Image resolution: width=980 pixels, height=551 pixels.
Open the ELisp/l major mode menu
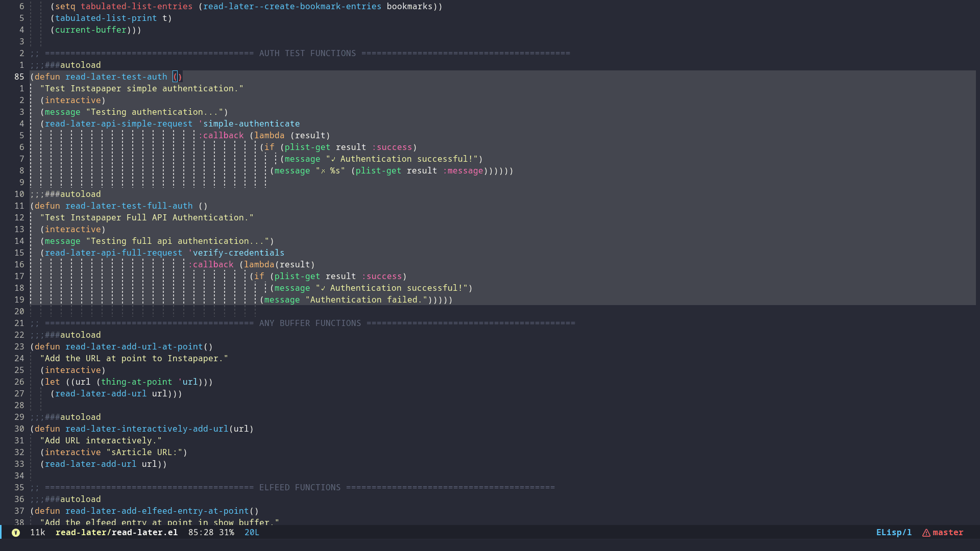[x=894, y=533]
